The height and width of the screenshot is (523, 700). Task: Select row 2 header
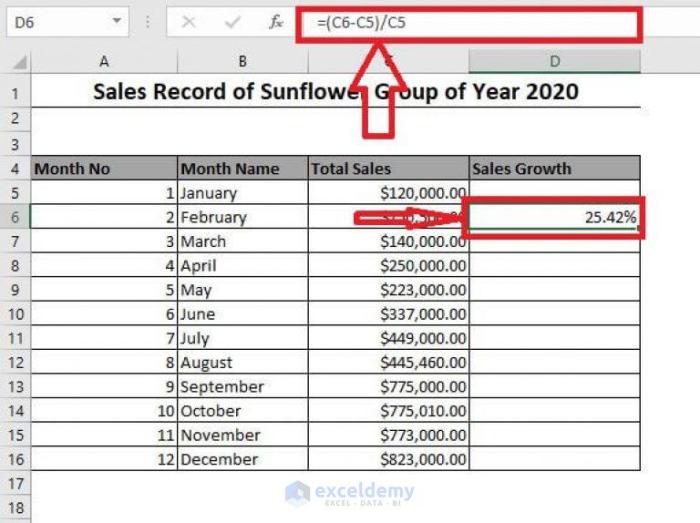click(x=15, y=119)
